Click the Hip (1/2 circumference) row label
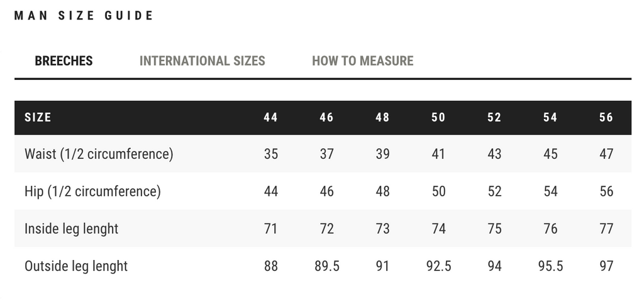Viewport: 644px width, 301px height. point(92,191)
